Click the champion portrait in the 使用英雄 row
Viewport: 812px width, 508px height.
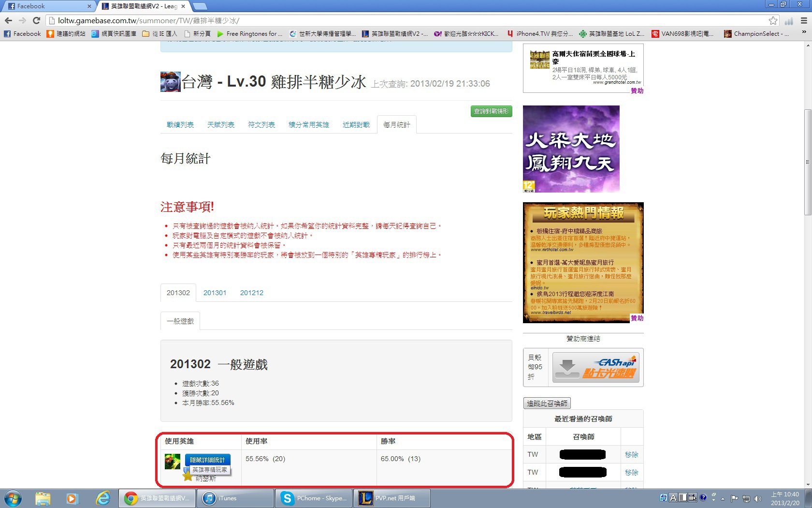point(173,462)
